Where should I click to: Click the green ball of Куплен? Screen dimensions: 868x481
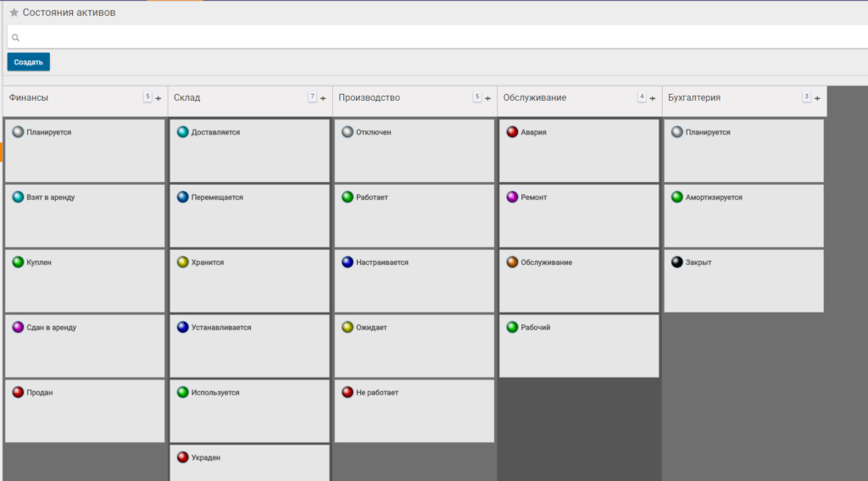pos(19,262)
